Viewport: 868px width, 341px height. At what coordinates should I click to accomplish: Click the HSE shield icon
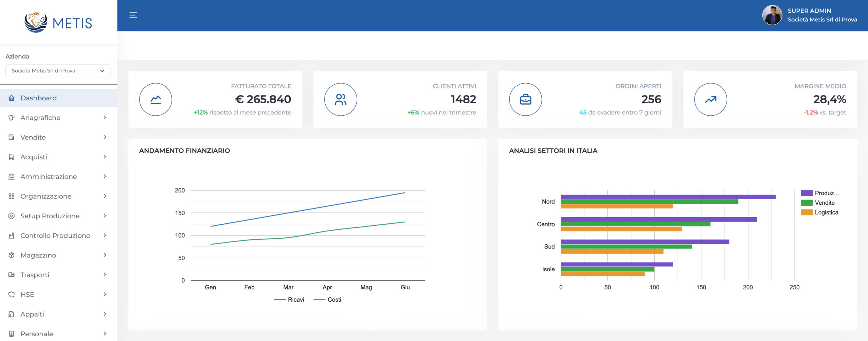point(12,294)
